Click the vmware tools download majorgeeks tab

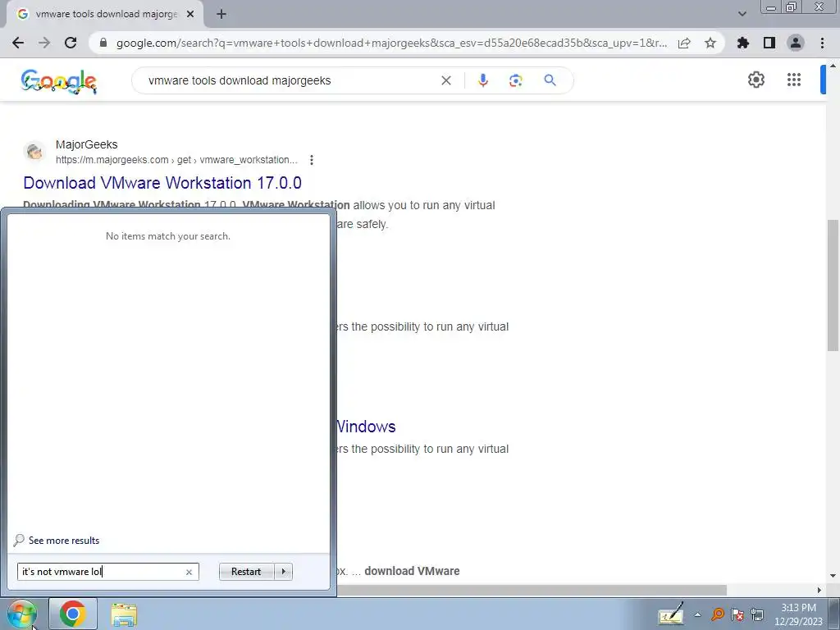[105, 14]
